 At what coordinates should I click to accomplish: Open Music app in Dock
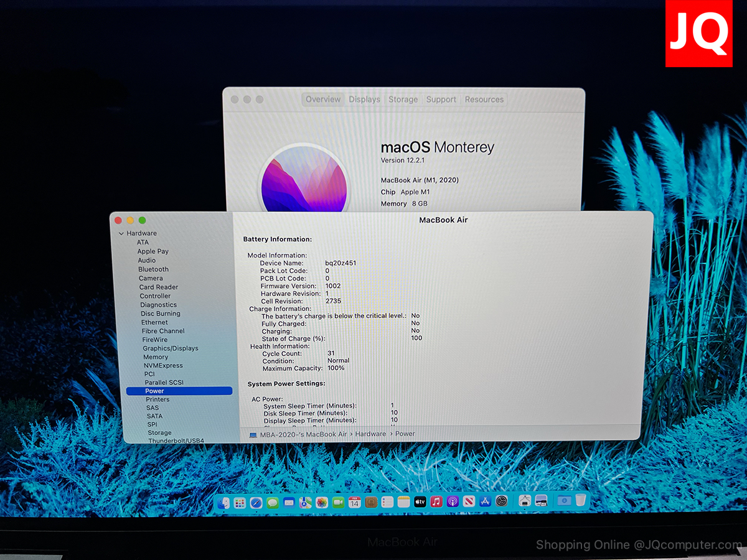click(x=436, y=502)
